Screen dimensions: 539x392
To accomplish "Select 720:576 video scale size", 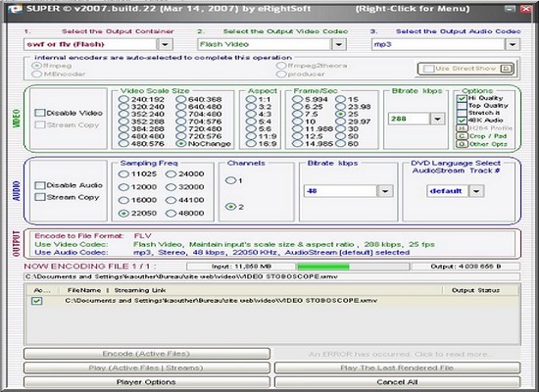I will pos(181,136).
